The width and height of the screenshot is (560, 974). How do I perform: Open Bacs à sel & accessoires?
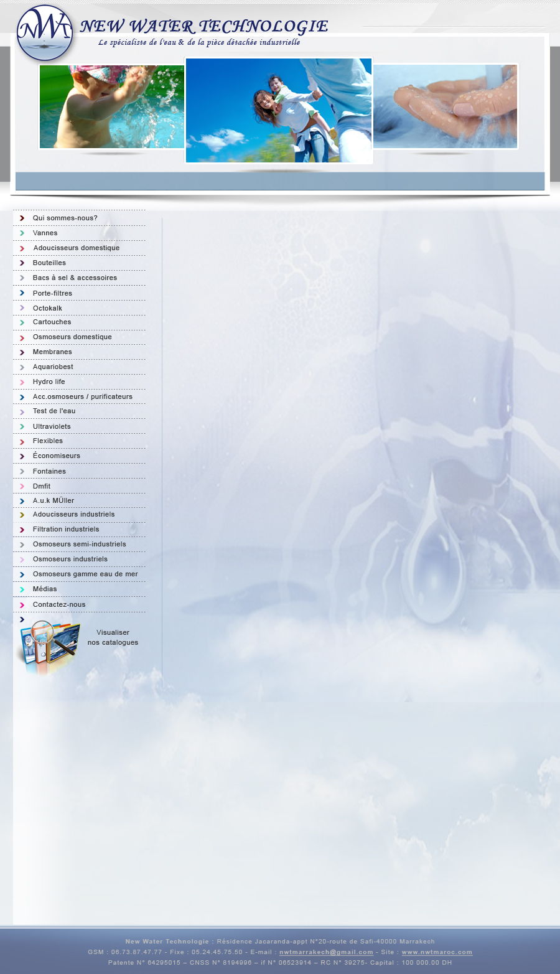click(75, 278)
